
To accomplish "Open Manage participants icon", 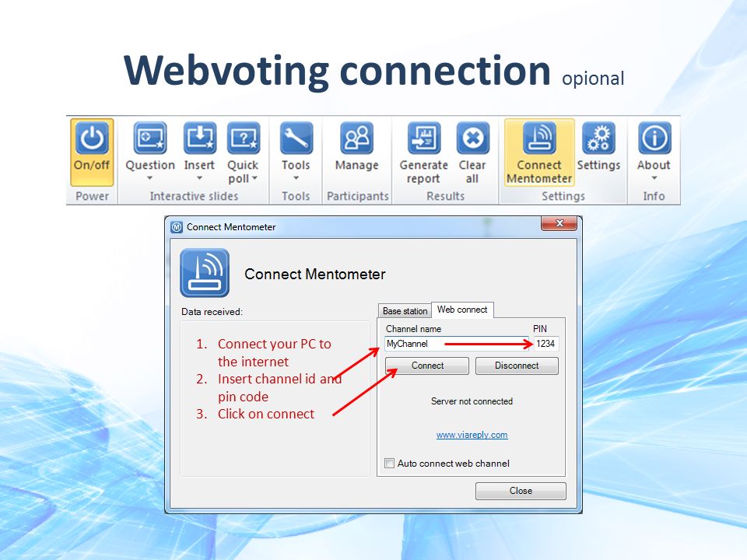I will pos(357,138).
